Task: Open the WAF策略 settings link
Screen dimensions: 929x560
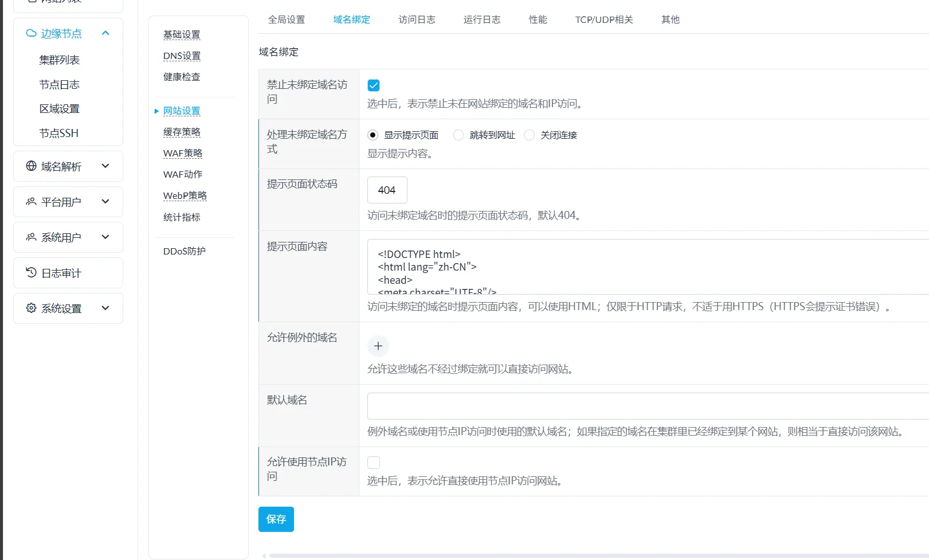Action: 182,153
